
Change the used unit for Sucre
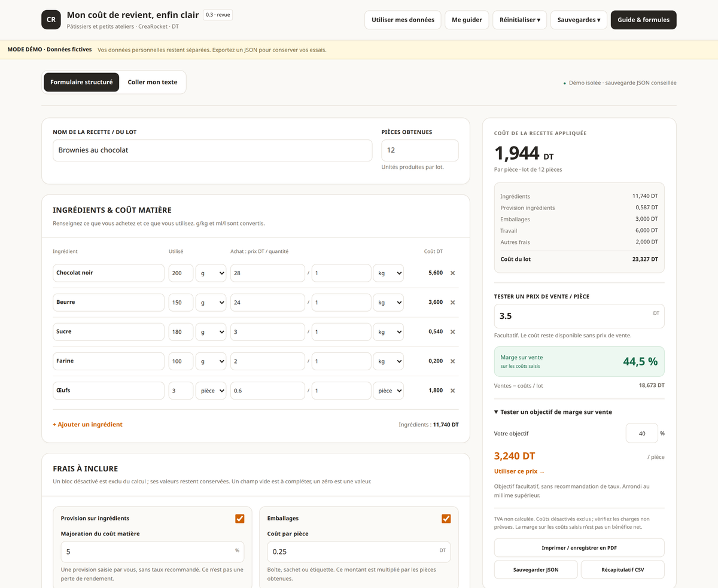coord(211,331)
